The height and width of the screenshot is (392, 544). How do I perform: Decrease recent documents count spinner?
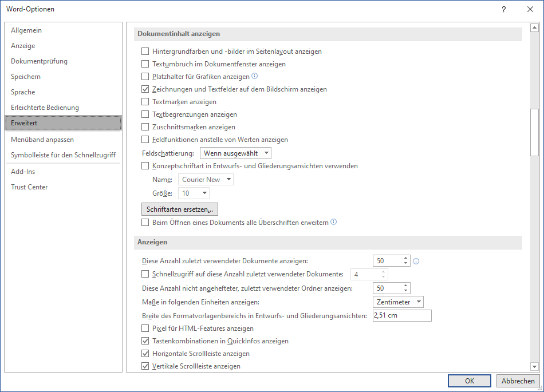[405, 263]
